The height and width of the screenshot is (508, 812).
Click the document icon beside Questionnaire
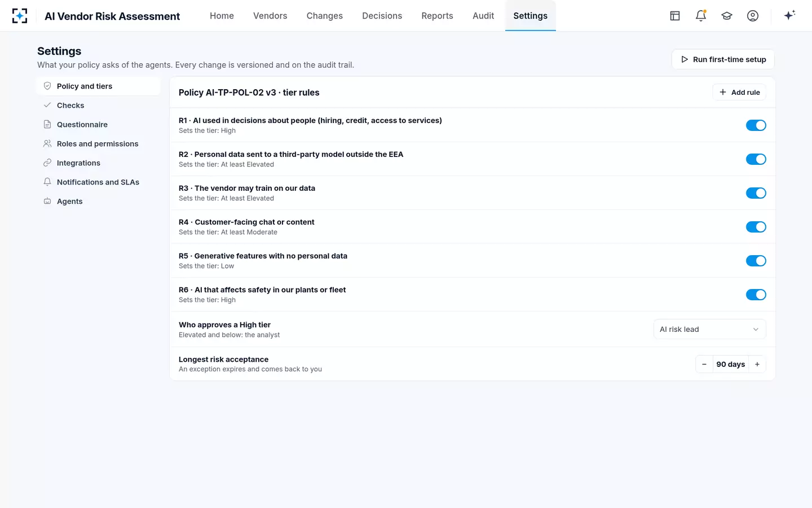click(x=47, y=124)
